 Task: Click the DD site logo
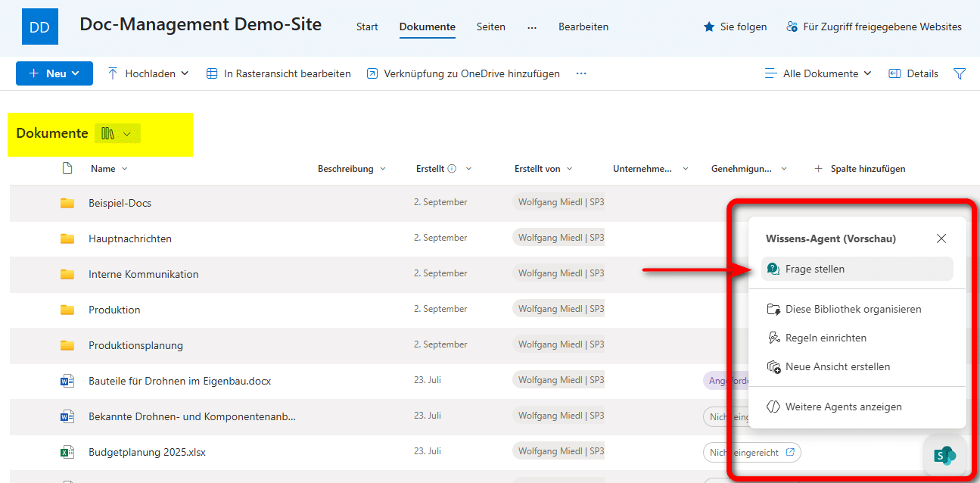[x=39, y=25]
